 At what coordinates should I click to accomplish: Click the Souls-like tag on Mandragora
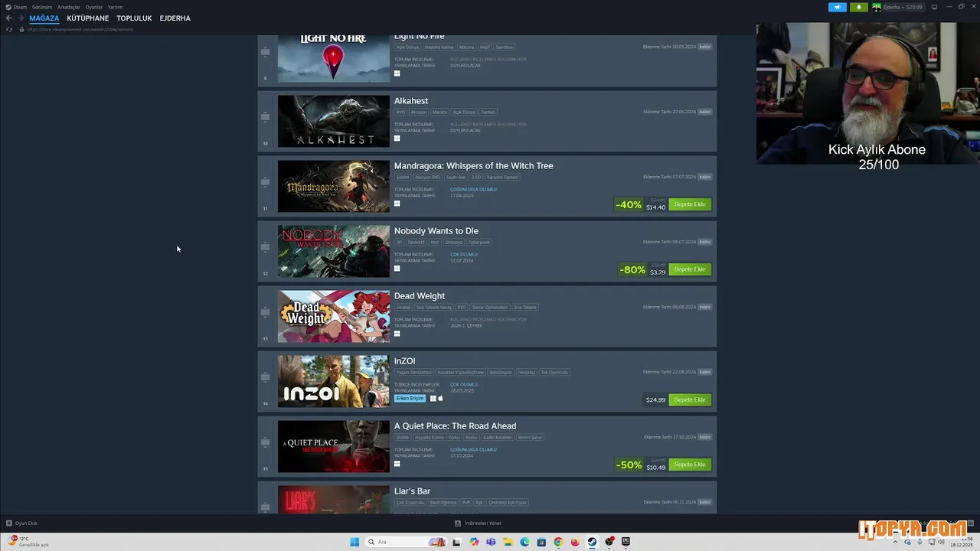point(456,177)
